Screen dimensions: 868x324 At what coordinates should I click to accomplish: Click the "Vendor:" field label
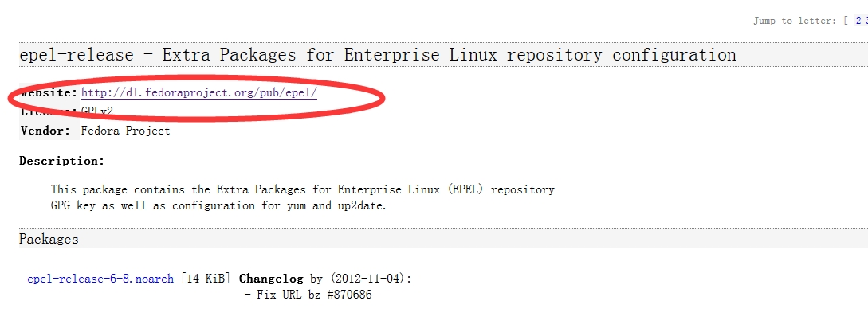click(45, 131)
